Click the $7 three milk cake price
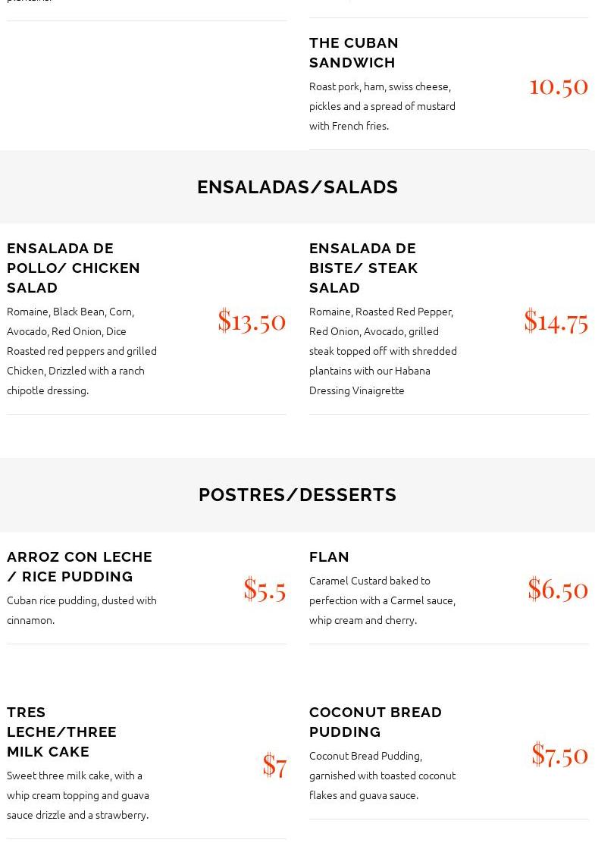 (x=274, y=766)
